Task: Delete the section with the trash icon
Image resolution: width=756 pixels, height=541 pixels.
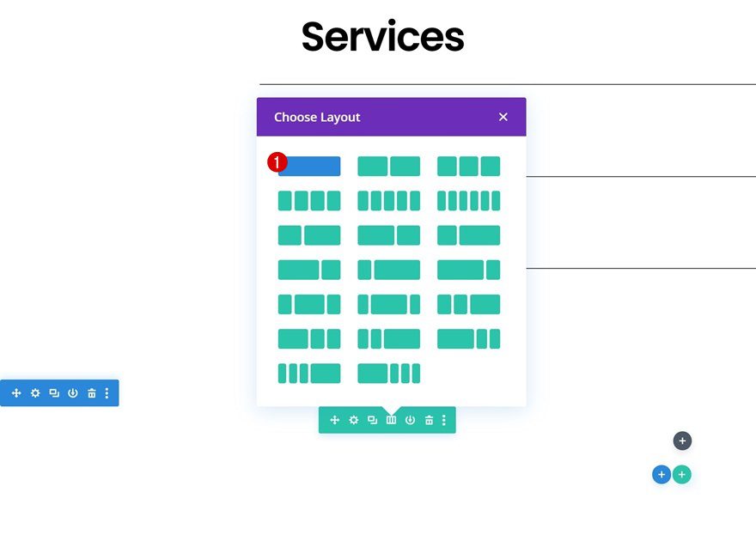Action: pyautogui.click(x=92, y=393)
